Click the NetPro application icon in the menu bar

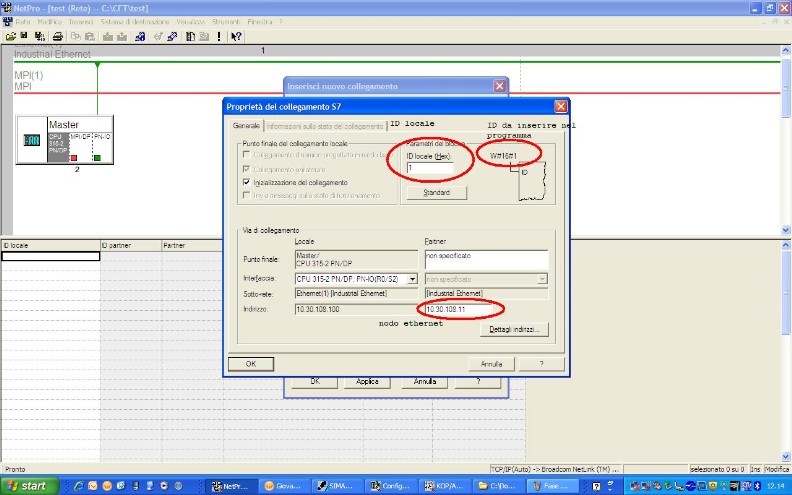click(7, 22)
